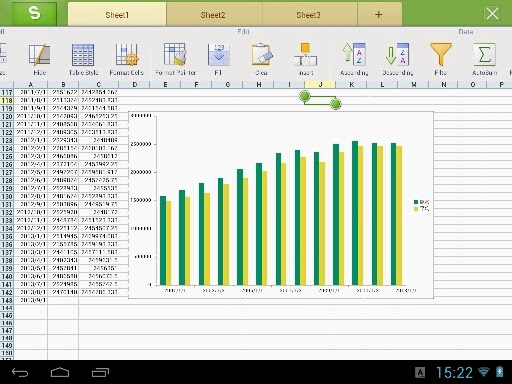Screen dimensions: 512x384
Task: Select column N header
Action: click(x=444, y=84)
